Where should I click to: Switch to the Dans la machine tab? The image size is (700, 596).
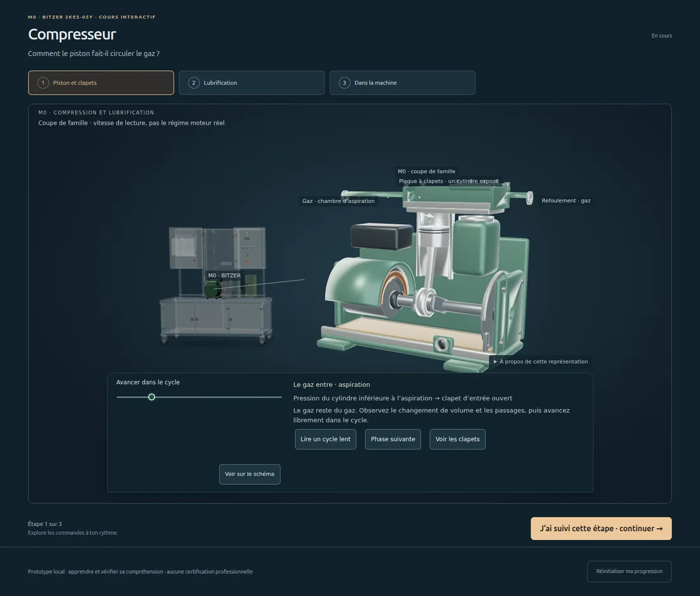coord(402,83)
